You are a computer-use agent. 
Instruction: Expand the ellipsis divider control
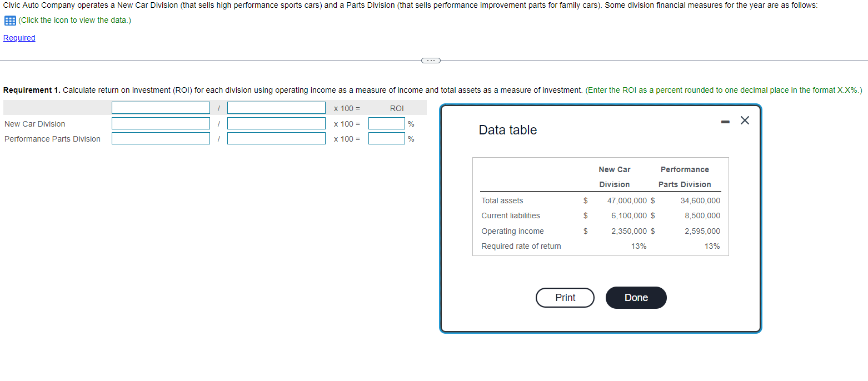[430, 60]
